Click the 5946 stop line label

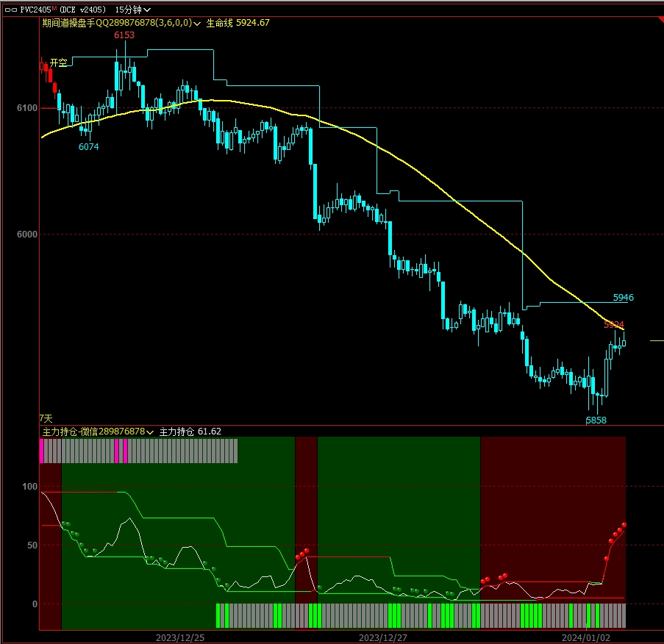tap(623, 298)
